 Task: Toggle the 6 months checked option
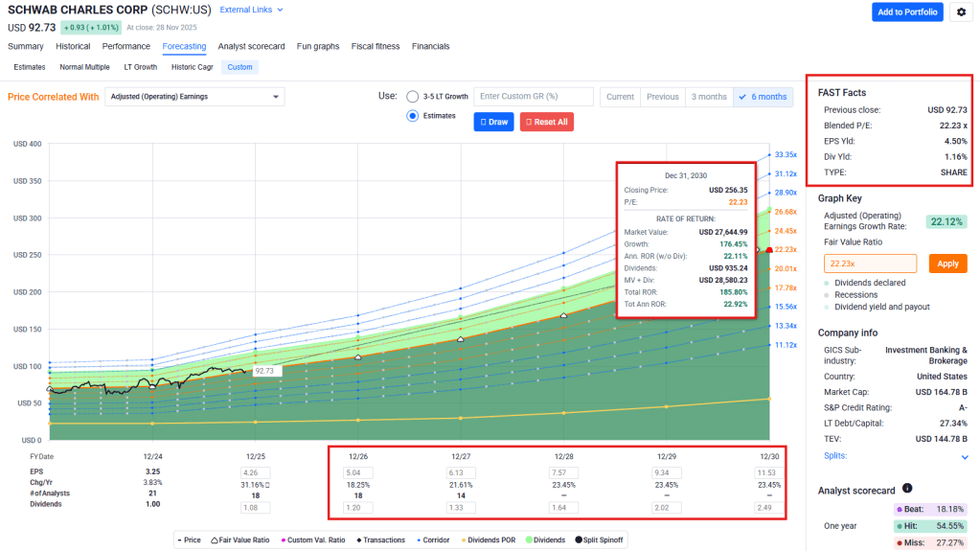point(763,97)
